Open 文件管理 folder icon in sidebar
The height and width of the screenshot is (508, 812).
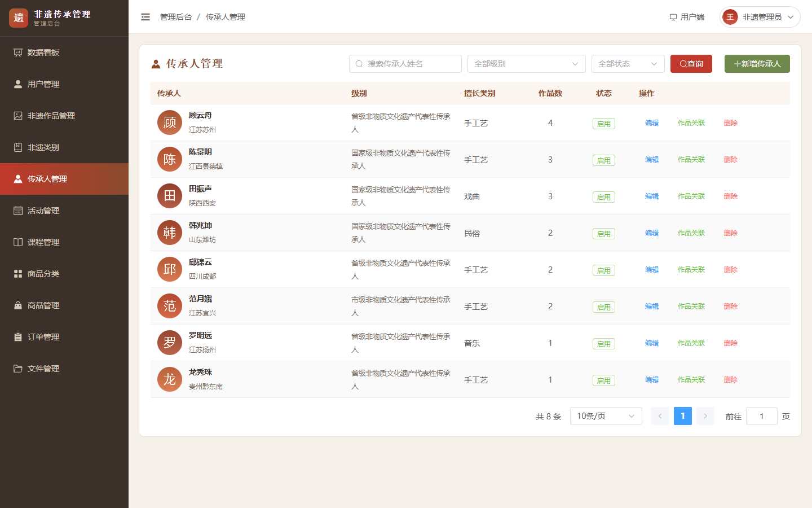pos(18,369)
